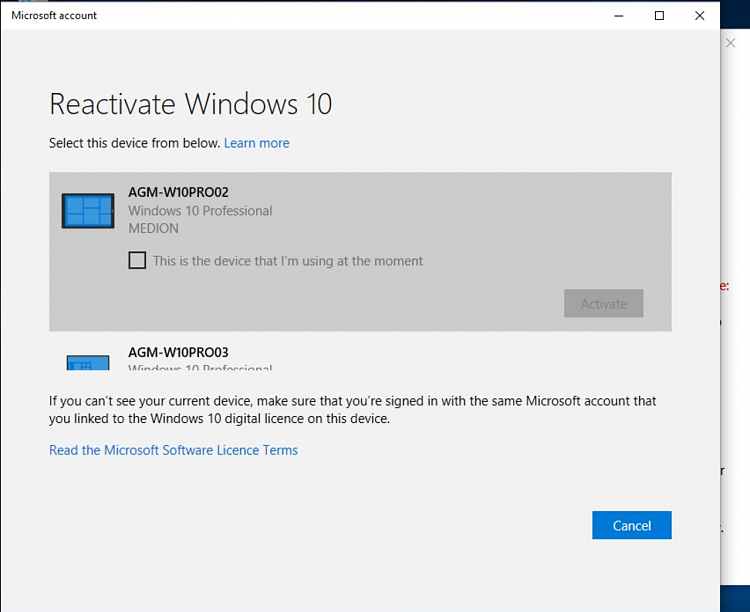Close the Microsoft account window
This screenshot has height=612, width=750.
click(x=699, y=16)
